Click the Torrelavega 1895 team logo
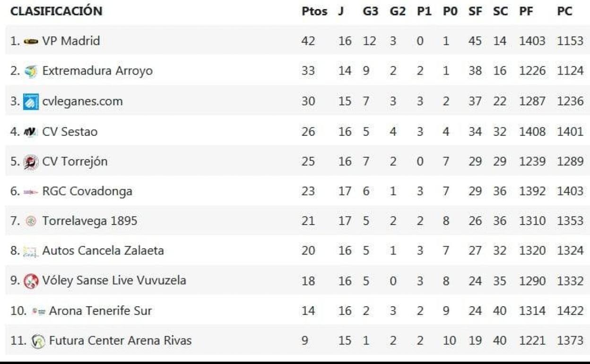Viewport: 590px width, 364px height. (32, 221)
